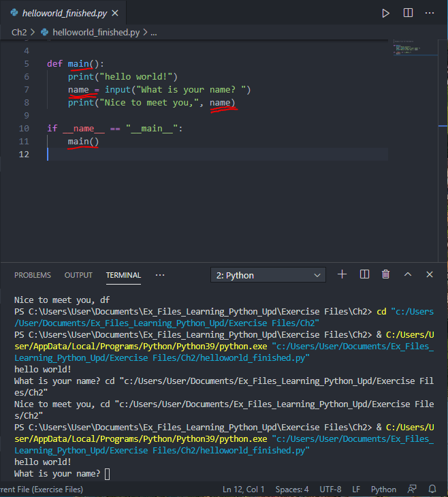
Task: Kill the terminal using trash icon
Action: point(386,274)
